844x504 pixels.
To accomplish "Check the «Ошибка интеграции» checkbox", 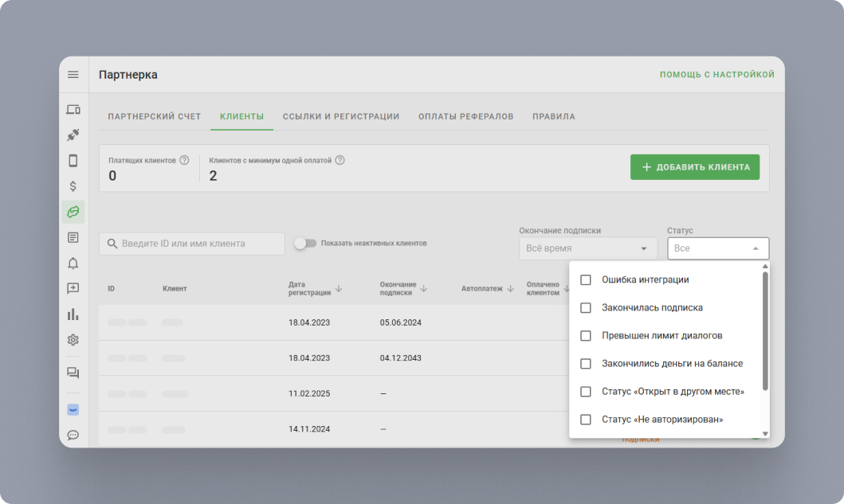I will tap(586, 280).
